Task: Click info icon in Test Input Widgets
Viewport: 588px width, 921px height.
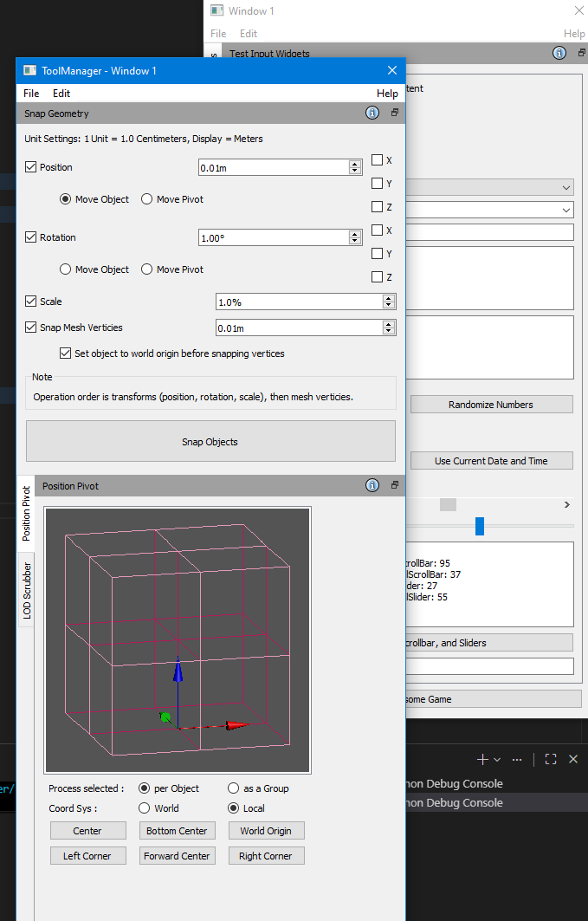Action: 559,53
